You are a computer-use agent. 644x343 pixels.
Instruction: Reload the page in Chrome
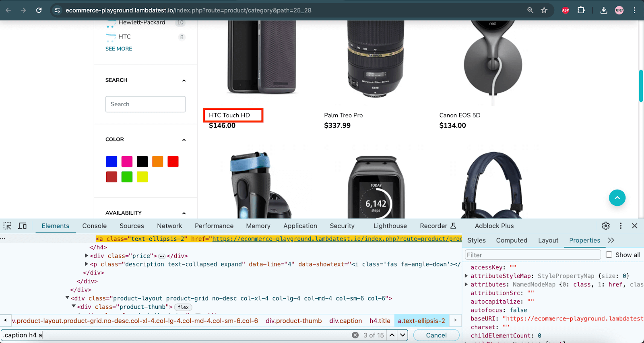tap(39, 10)
